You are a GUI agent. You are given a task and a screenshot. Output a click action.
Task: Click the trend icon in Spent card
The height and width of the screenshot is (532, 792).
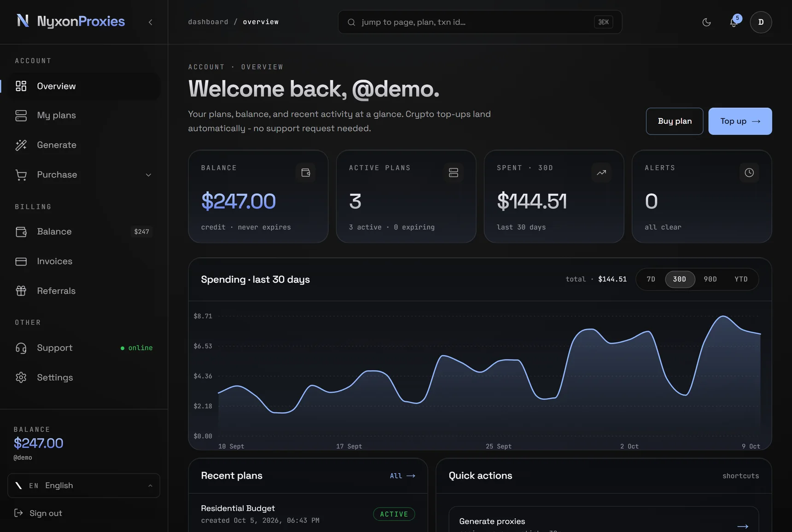pyautogui.click(x=601, y=173)
